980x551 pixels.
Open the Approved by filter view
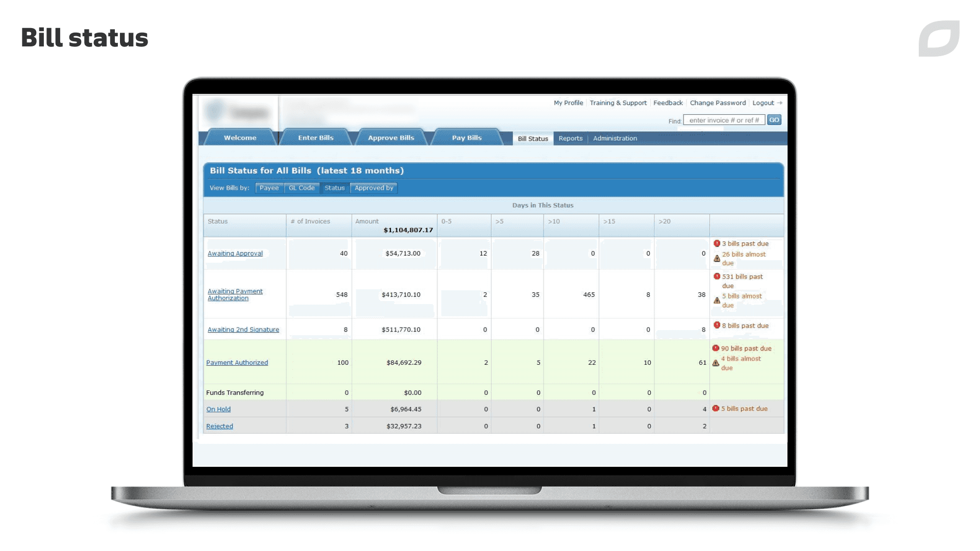[x=374, y=188]
